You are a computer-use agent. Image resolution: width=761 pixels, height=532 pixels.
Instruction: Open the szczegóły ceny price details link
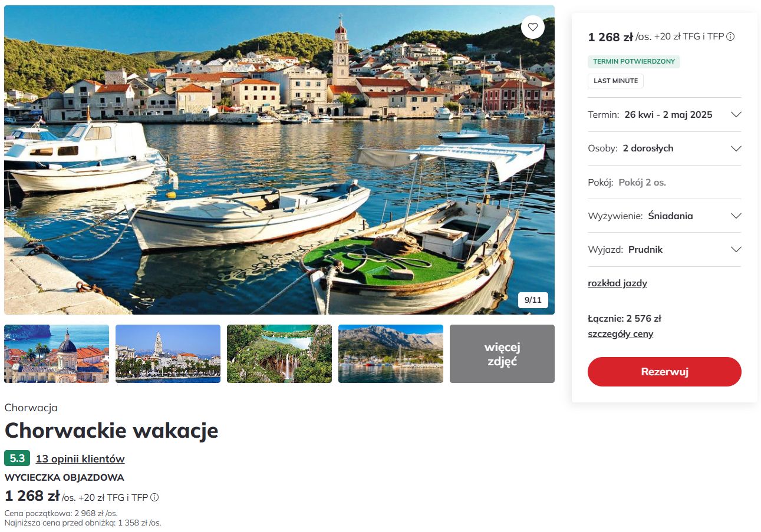(620, 334)
